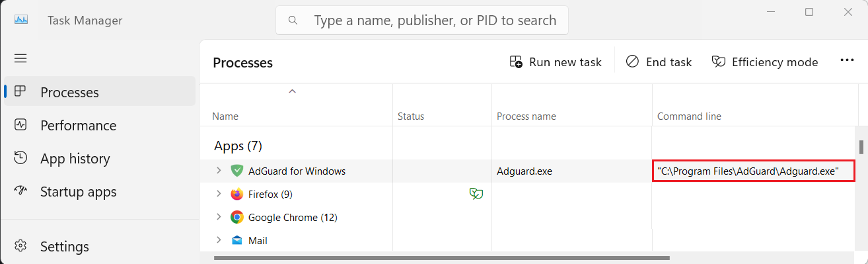Click the Firefox app icon
868x264 pixels.
(237, 194)
